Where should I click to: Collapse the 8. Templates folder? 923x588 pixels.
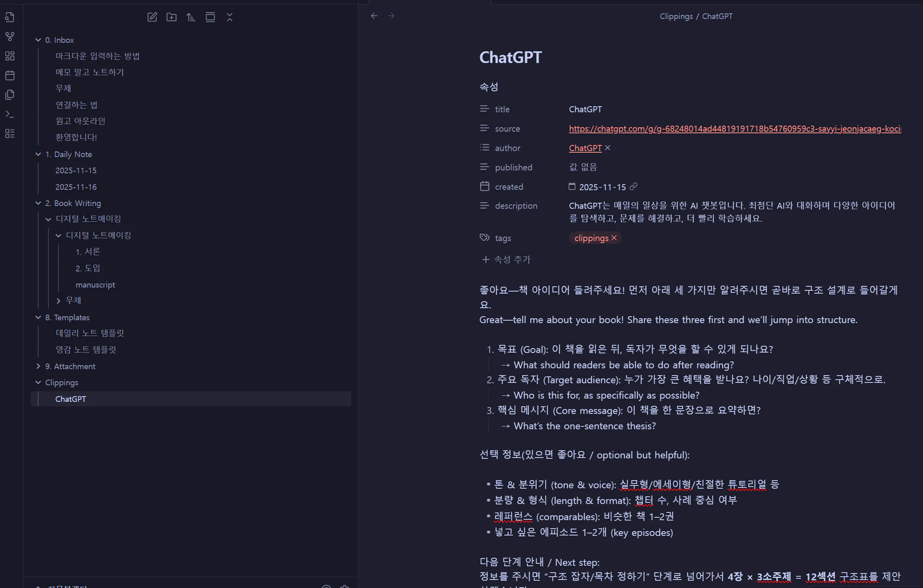[x=38, y=317]
